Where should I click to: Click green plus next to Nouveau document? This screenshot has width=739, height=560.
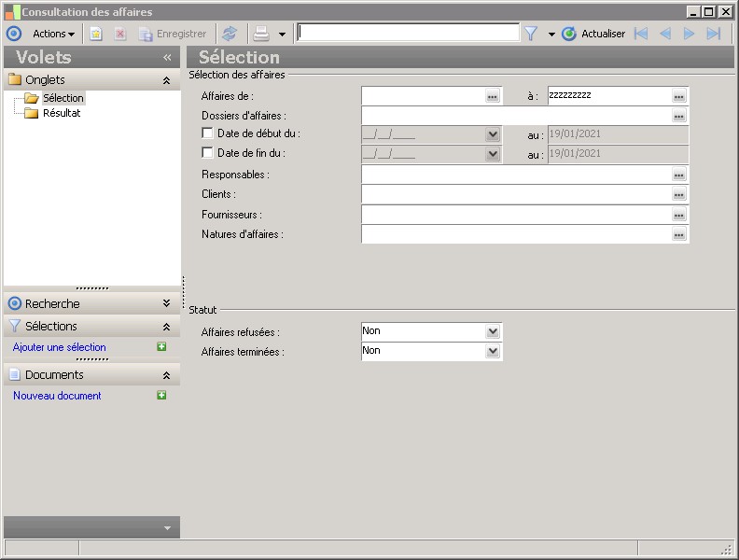(161, 396)
